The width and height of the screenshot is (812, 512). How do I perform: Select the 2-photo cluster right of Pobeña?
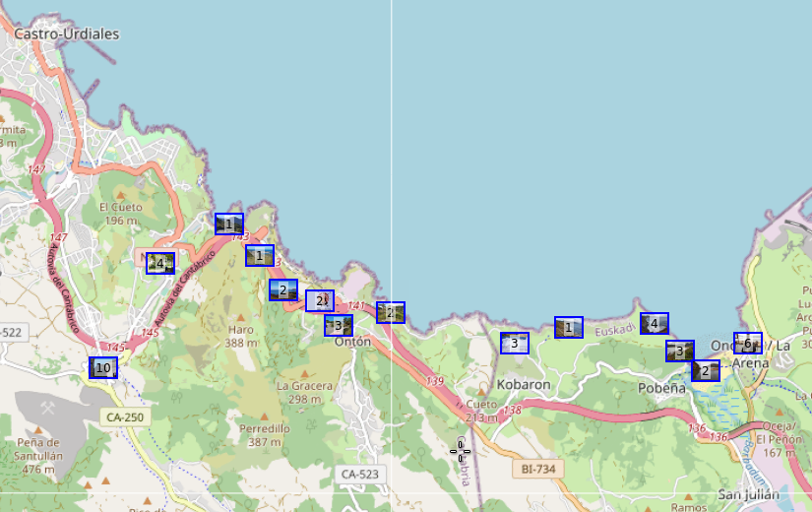(x=705, y=371)
